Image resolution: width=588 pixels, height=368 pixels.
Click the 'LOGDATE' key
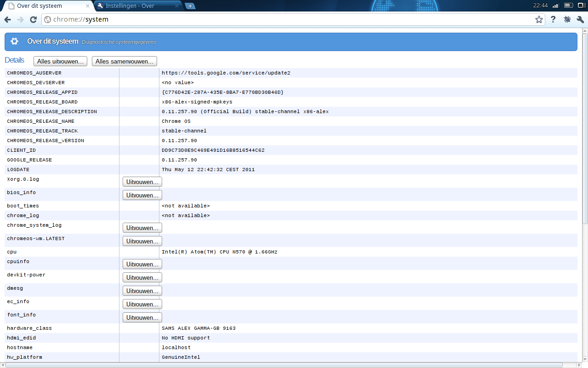[x=18, y=169]
